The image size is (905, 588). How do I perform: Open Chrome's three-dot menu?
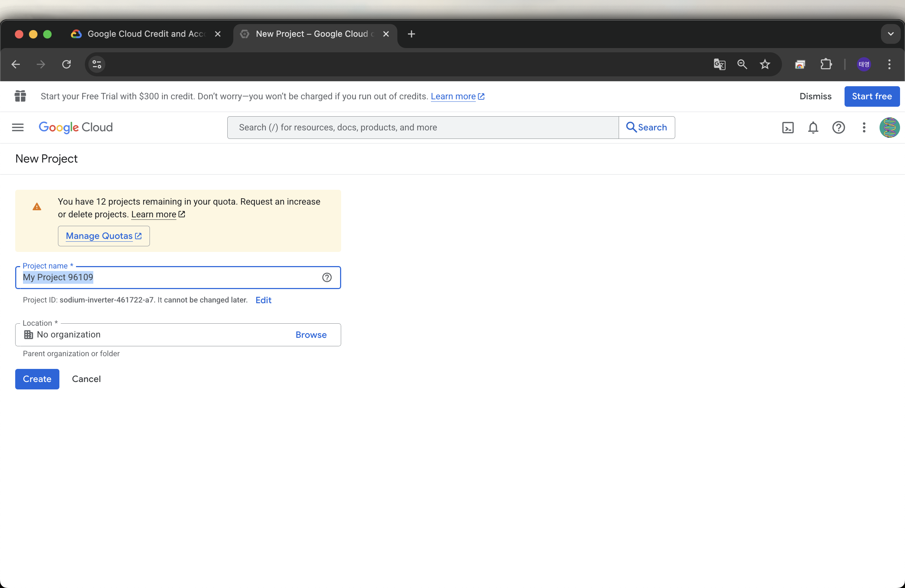click(x=889, y=64)
